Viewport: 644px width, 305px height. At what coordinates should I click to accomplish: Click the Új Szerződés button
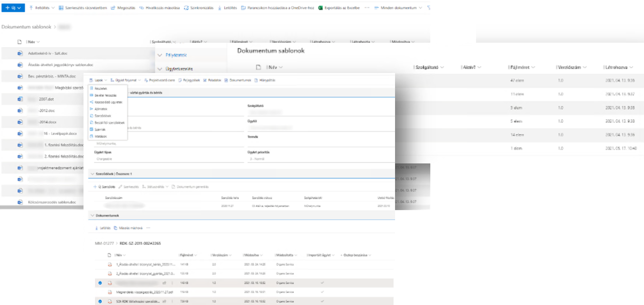[x=104, y=187]
